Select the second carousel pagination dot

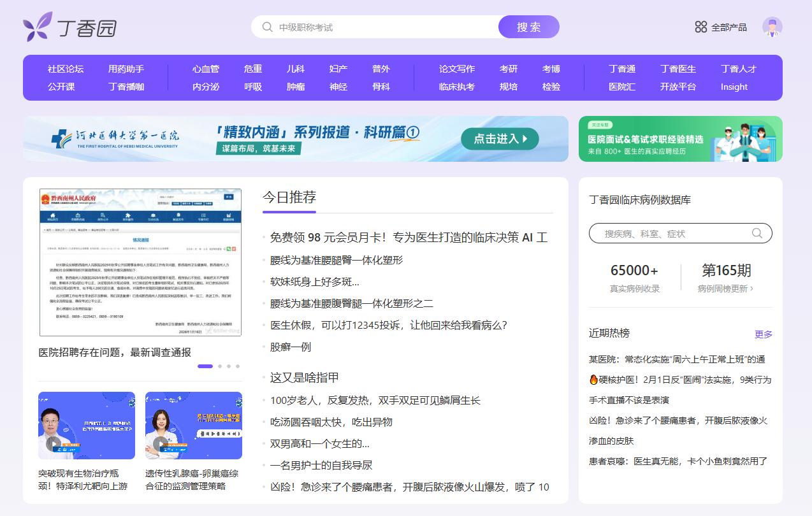point(220,366)
